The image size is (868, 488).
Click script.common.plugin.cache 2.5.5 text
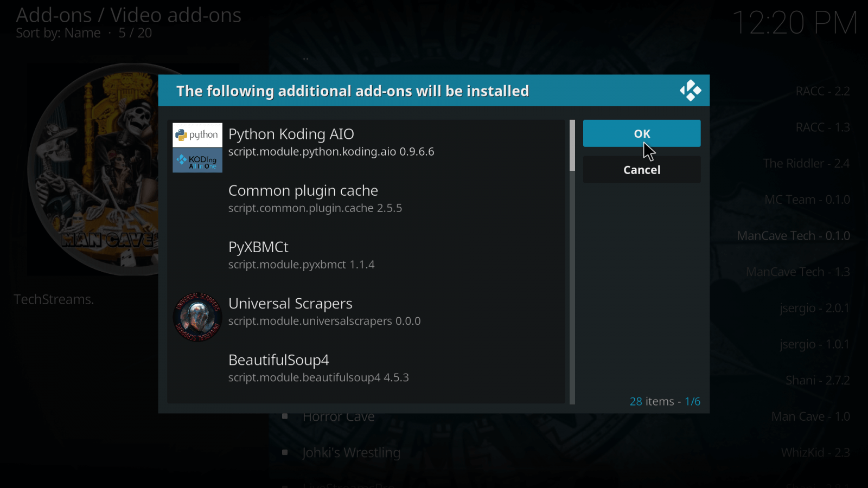pos(315,208)
